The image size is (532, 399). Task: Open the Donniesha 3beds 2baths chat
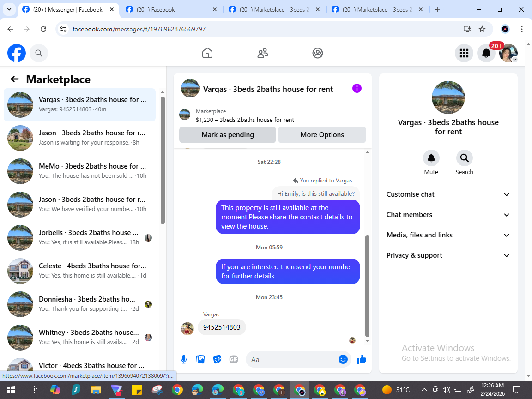[x=80, y=304]
